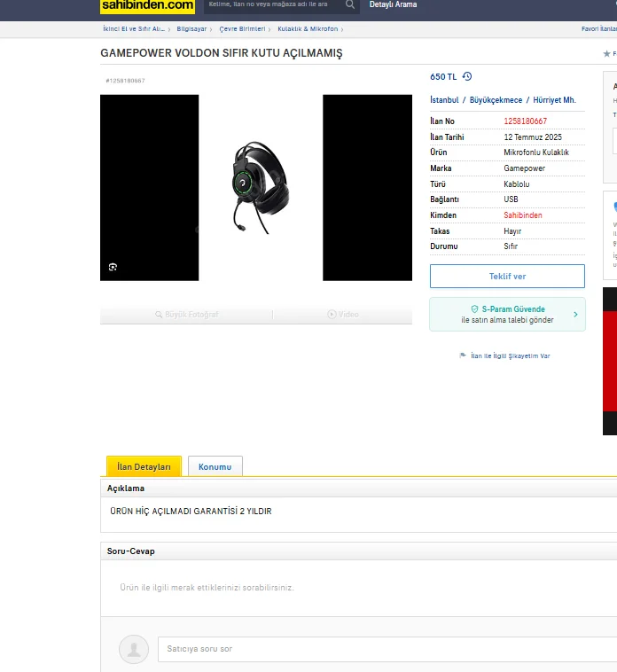Go to İkinci El ve Sıfır breadcrumb

(134, 28)
